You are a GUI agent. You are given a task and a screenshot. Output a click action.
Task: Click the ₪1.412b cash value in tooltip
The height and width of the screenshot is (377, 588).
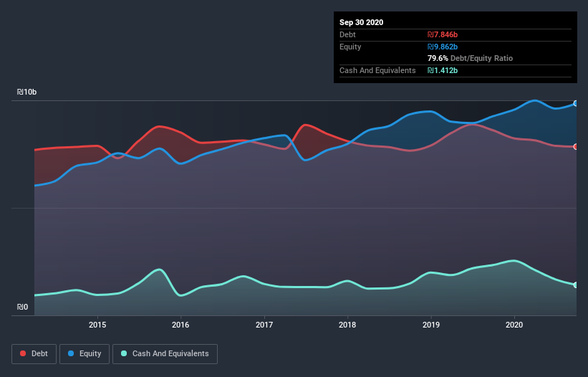click(x=443, y=70)
